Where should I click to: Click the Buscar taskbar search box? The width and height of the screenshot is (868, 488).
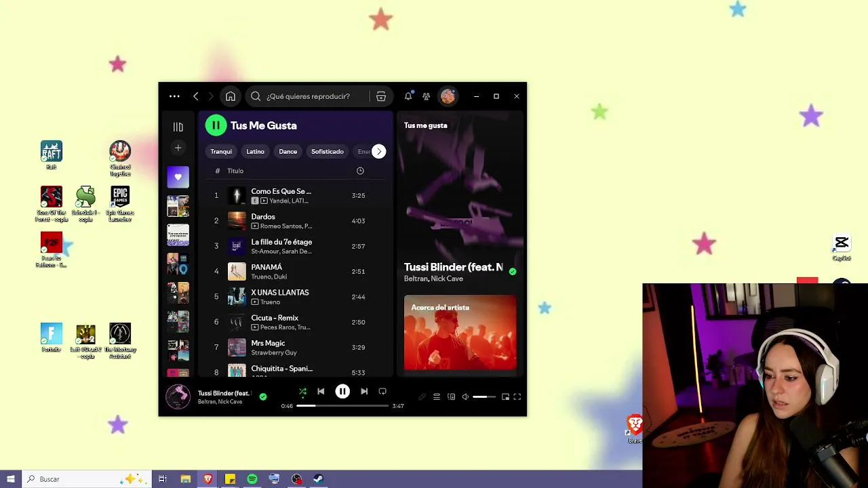pyautogui.click(x=86, y=479)
